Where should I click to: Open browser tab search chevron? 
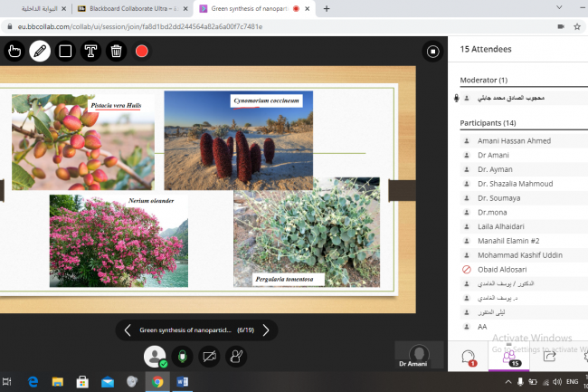559,7
